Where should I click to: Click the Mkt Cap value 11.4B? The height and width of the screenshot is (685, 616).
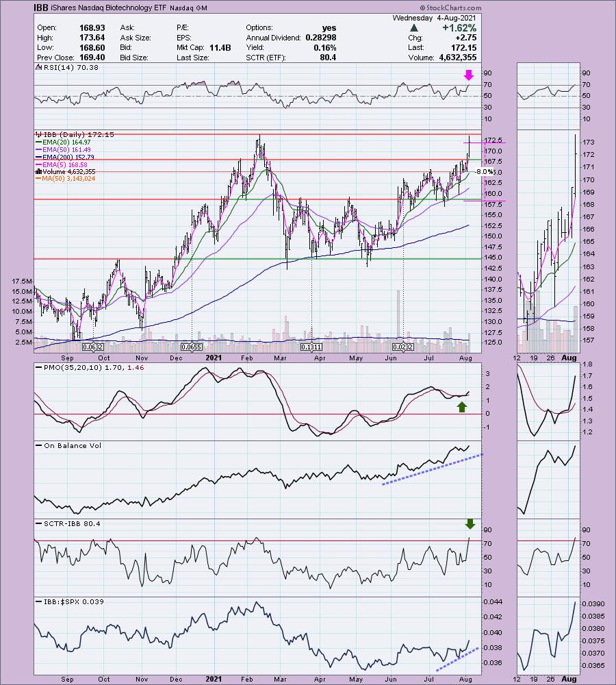coord(220,48)
